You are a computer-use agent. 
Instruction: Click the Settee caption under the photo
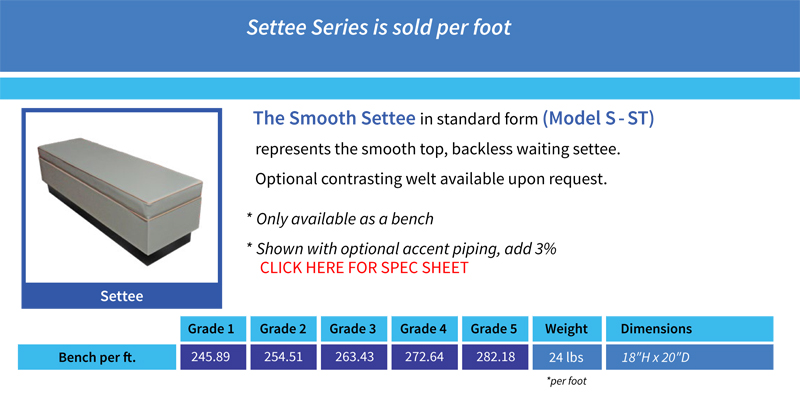click(x=121, y=296)
